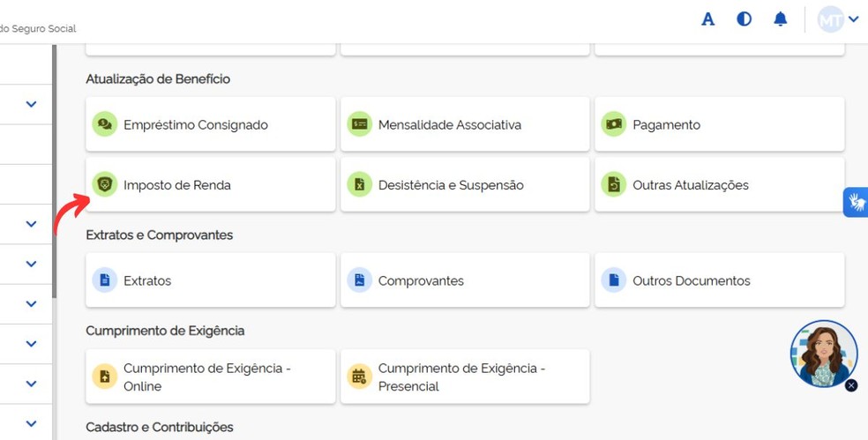868x440 pixels.
Task: Click the Imposto de Renda shield icon
Action: click(x=105, y=185)
